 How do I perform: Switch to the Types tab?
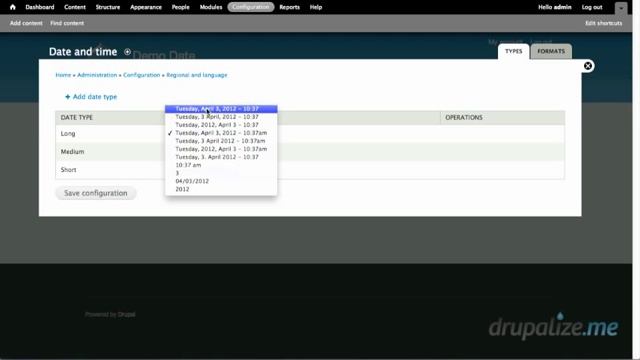513,51
